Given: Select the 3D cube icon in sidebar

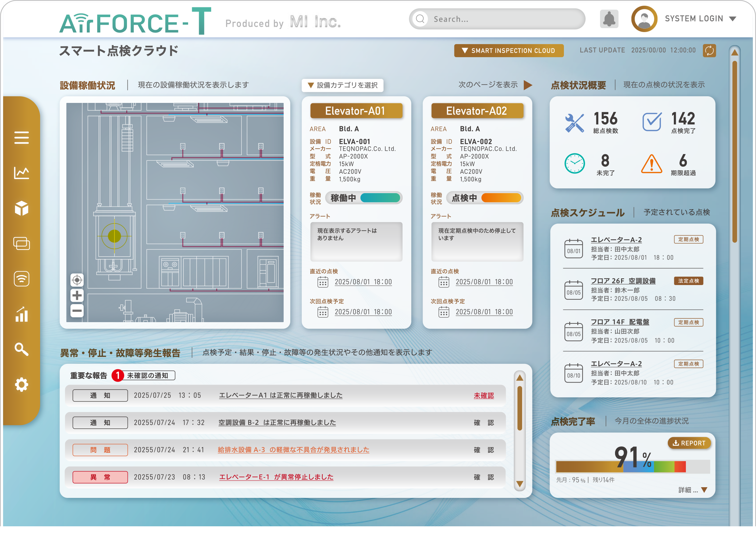Looking at the screenshot, I should 21,208.
